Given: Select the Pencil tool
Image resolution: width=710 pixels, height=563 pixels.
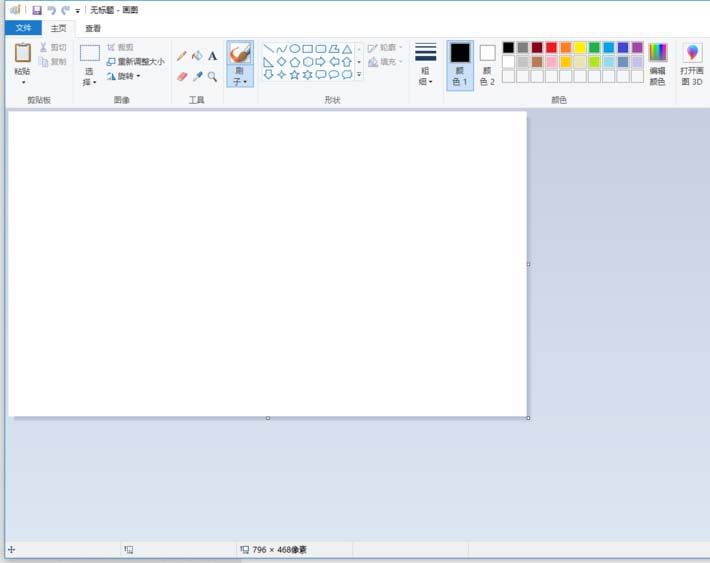Looking at the screenshot, I should [182, 56].
